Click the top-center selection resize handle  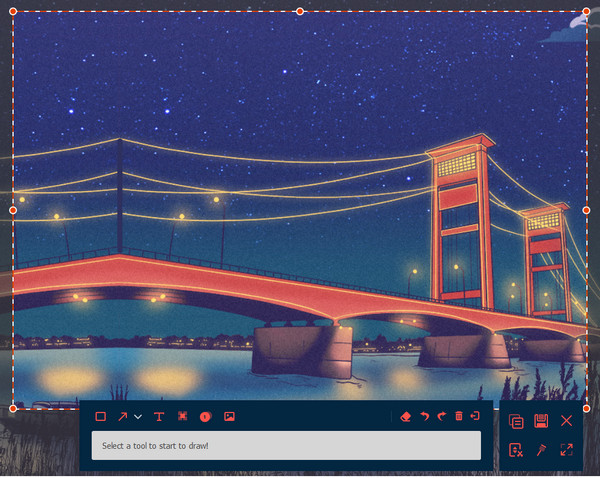(300, 11)
